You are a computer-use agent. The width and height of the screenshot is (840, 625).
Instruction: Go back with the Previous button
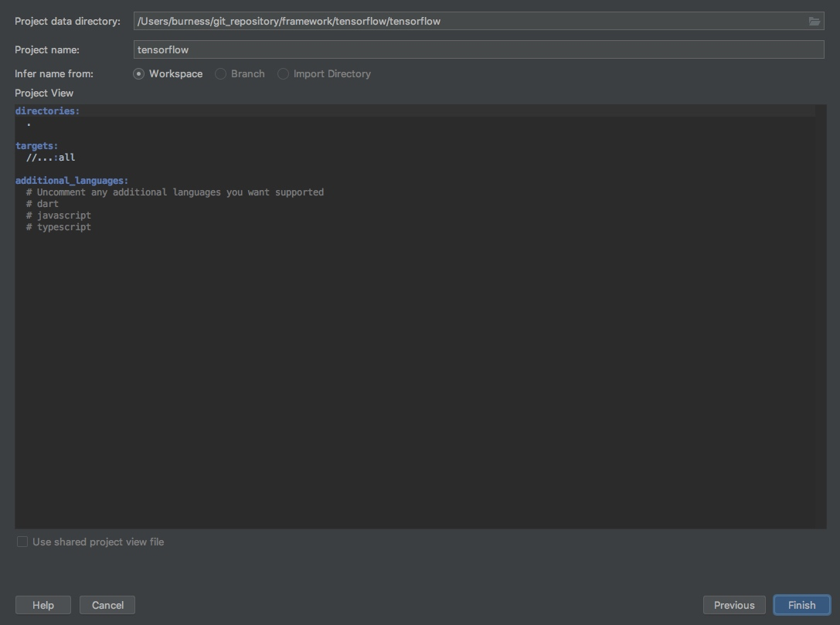[733, 605]
